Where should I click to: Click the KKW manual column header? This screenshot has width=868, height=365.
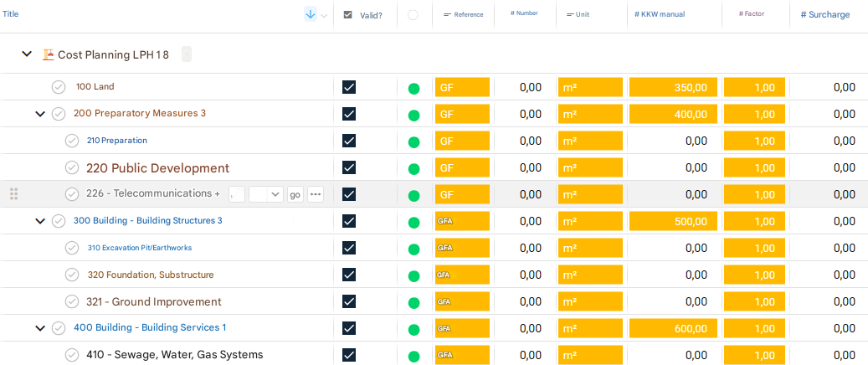click(x=660, y=14)
